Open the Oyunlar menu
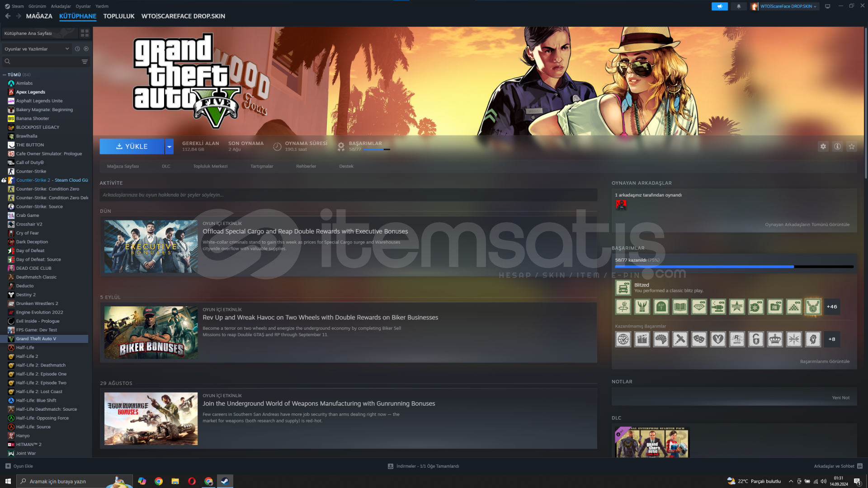Viewport: 868px width, 488px height. (x=83, y=6)
